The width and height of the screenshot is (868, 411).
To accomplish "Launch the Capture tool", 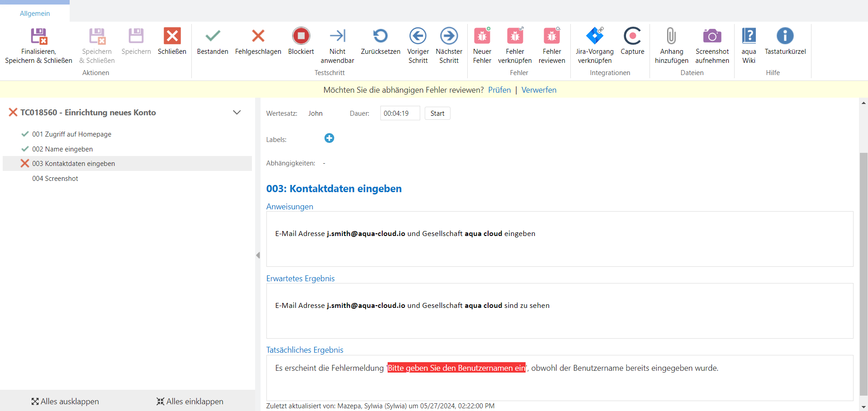I will tap(632, 36).
